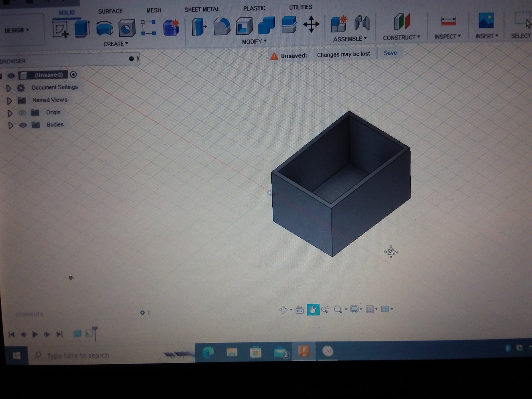Screen dimensions: 532x399
Task: Activate the Unsaved component radio button
Action: coord(73,75)
